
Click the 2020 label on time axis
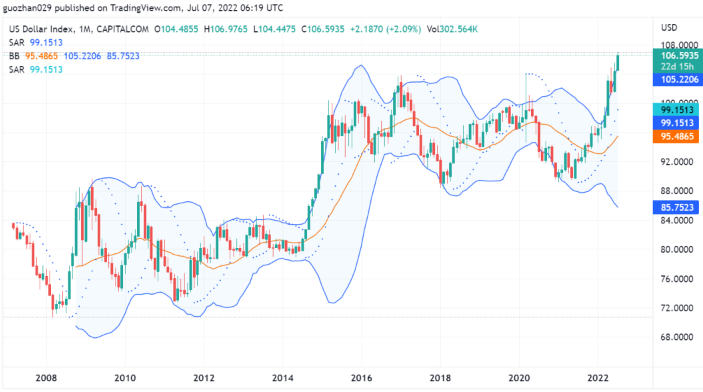[519, 378]
